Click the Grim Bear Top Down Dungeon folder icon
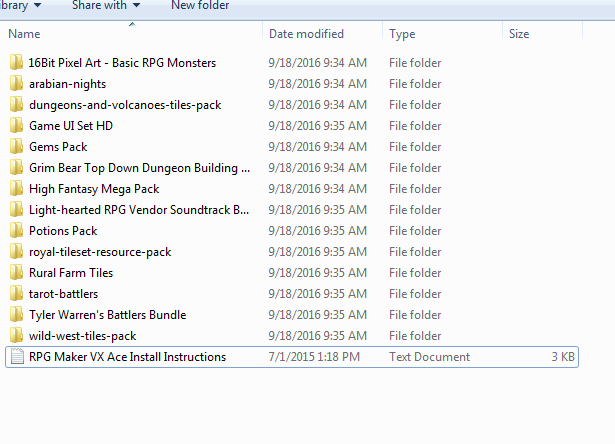 tap(16, 167)
